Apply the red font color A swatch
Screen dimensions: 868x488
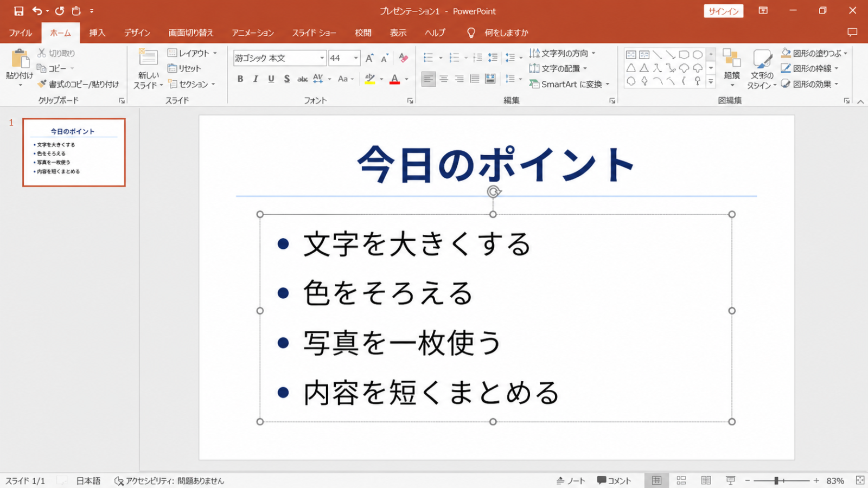point(395,79)
